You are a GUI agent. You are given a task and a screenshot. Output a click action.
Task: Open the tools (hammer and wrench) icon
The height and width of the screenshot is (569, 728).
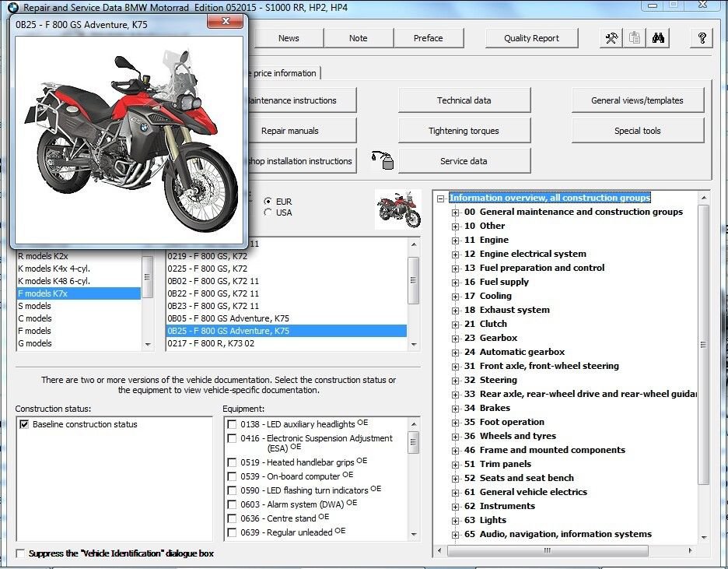click(x=611, y=38)
